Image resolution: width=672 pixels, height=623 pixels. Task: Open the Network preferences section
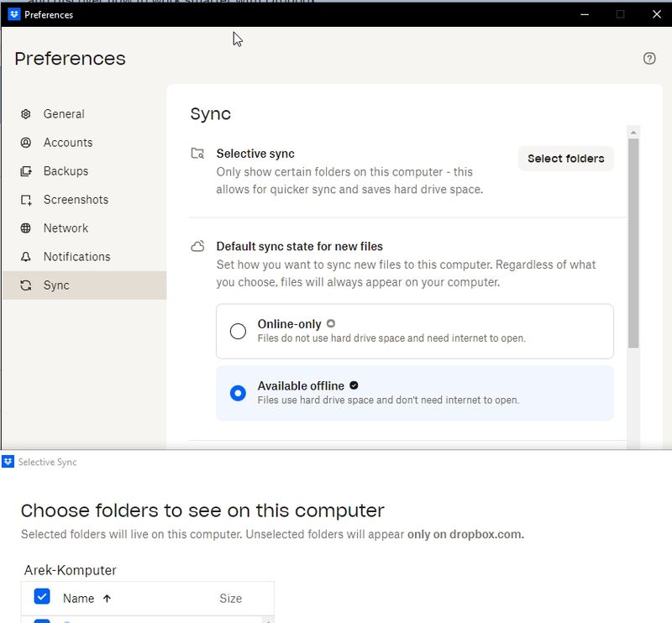66,228
